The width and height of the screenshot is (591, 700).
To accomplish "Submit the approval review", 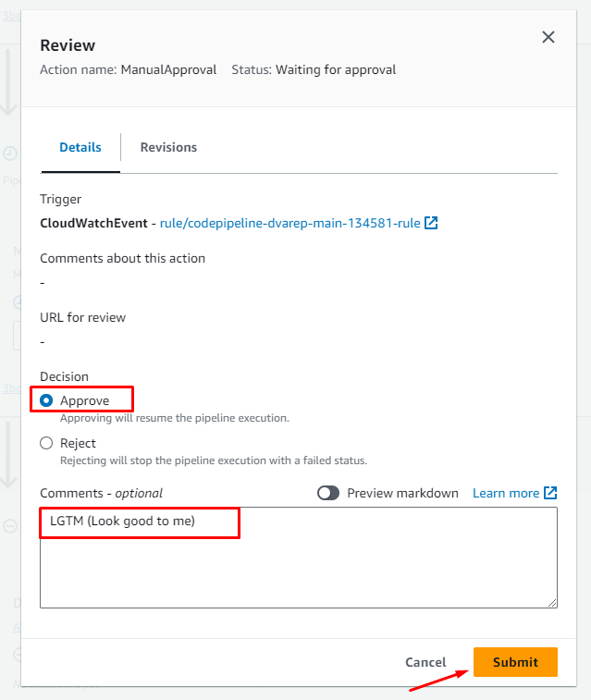I will point(515,662).
